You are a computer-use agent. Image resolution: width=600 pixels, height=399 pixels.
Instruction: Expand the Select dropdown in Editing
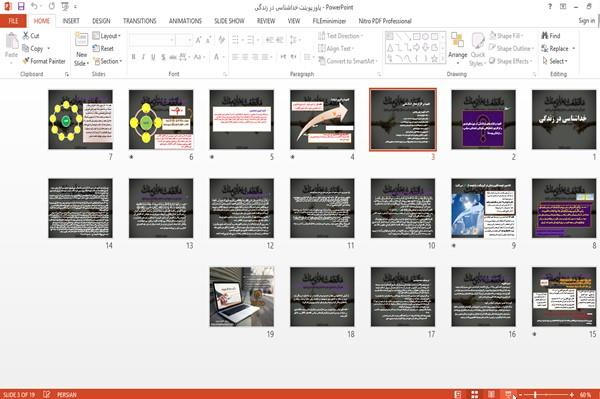point(555,61)
